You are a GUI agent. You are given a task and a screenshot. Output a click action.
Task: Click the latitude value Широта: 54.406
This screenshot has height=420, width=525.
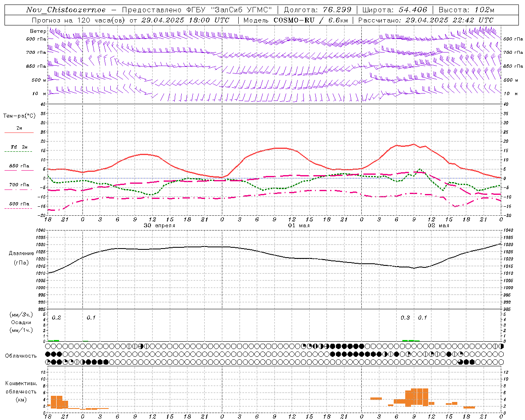[x=395, y=9]
